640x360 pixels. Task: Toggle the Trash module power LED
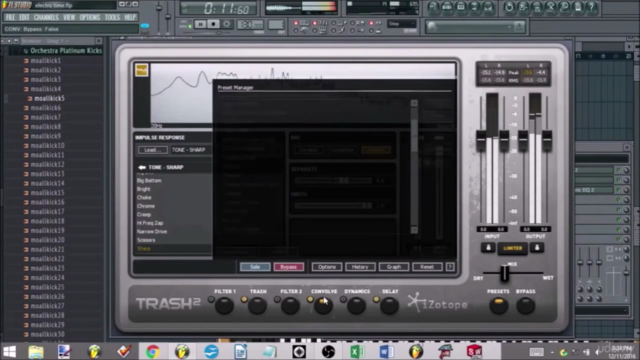pyautogui.click(x=244, y=300)
